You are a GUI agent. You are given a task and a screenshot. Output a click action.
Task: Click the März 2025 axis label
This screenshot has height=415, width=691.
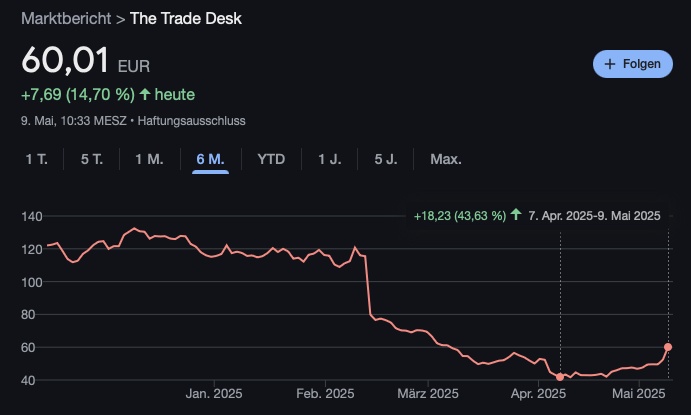click(x=428, y=393)
